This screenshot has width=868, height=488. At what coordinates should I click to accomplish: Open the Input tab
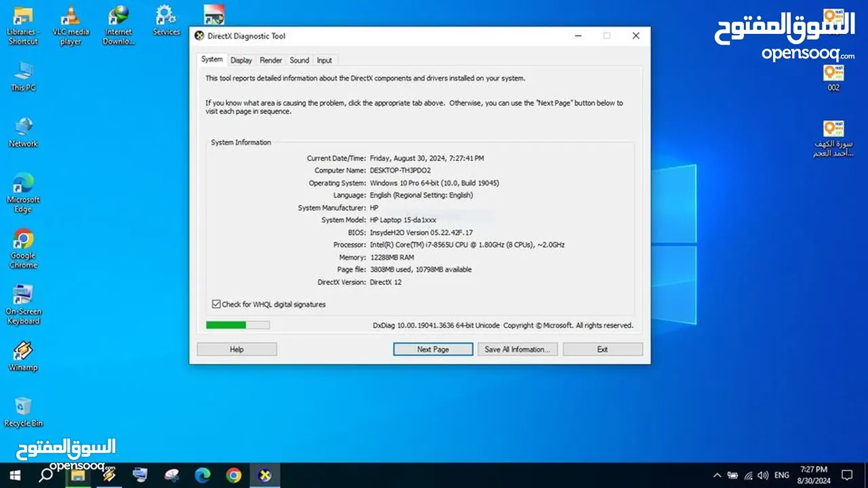(x=324, y=60)
